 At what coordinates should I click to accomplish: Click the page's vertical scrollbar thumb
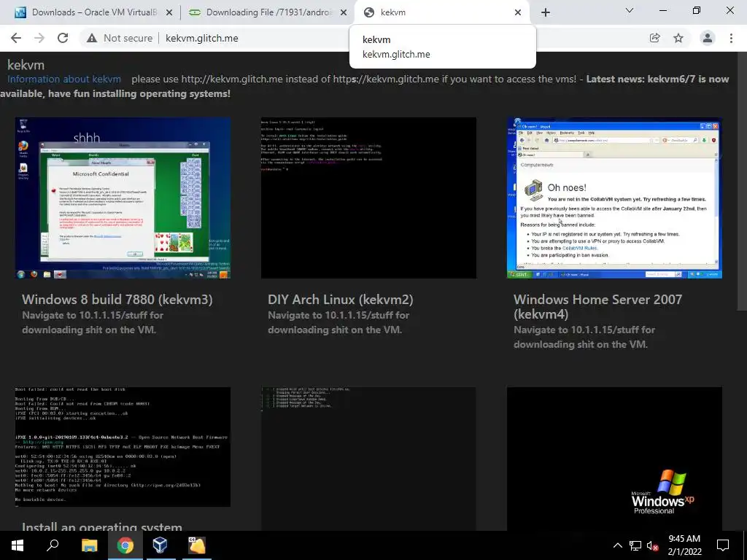coord(742,181)
